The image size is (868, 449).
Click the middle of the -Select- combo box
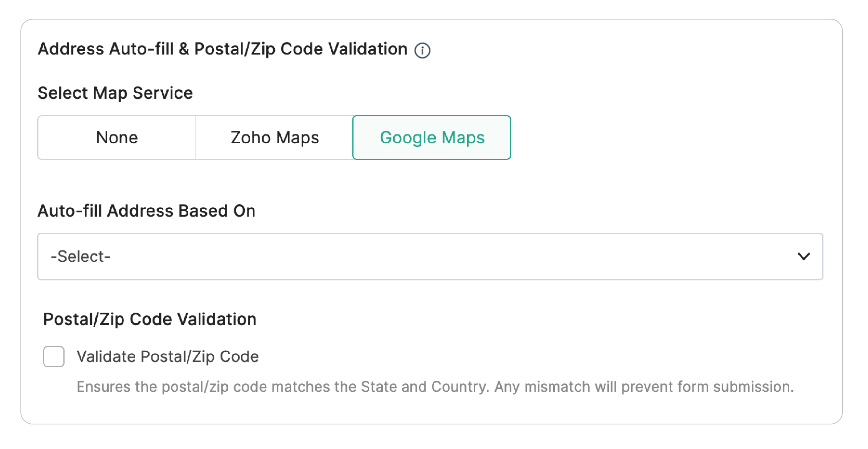430,256
